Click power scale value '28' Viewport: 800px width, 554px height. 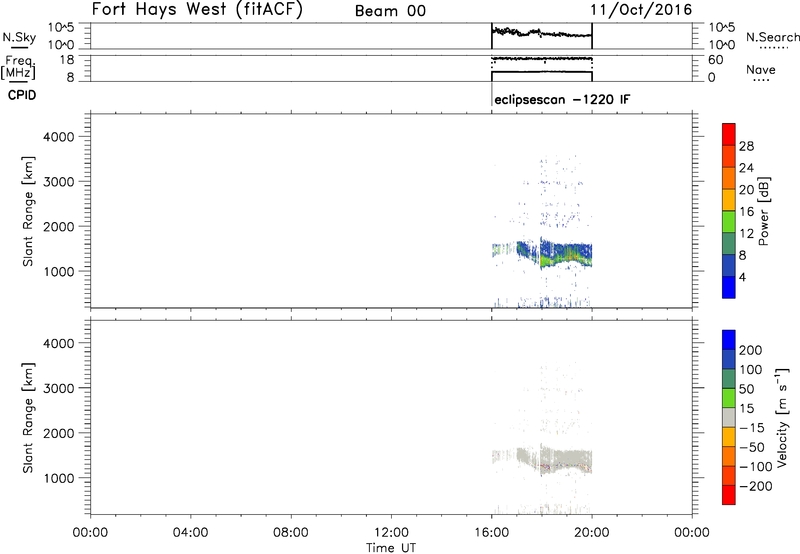(x=746, y=146)
